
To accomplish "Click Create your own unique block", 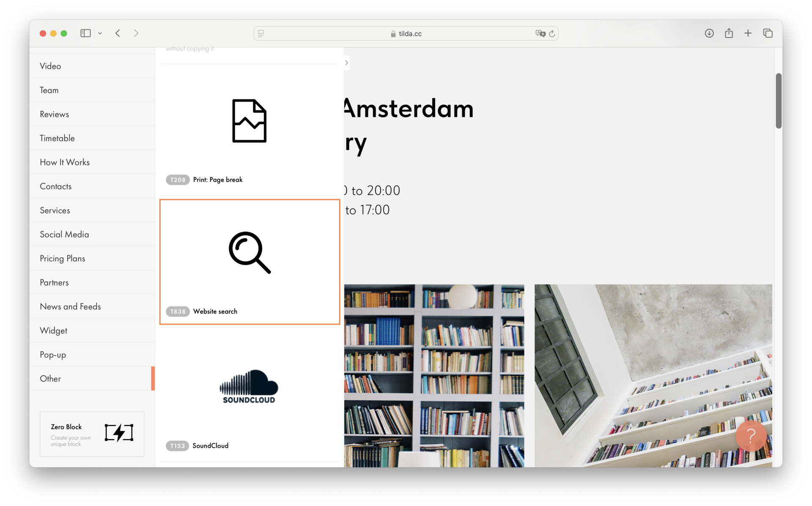I will (70, 441).
